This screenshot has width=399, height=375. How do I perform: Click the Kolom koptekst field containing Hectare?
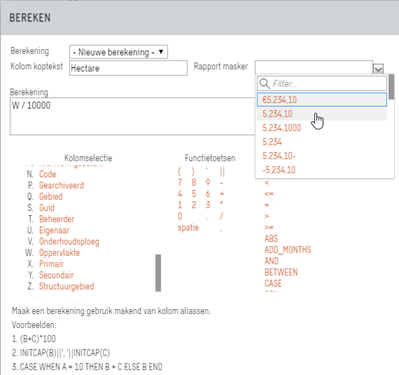coord(128,68)
